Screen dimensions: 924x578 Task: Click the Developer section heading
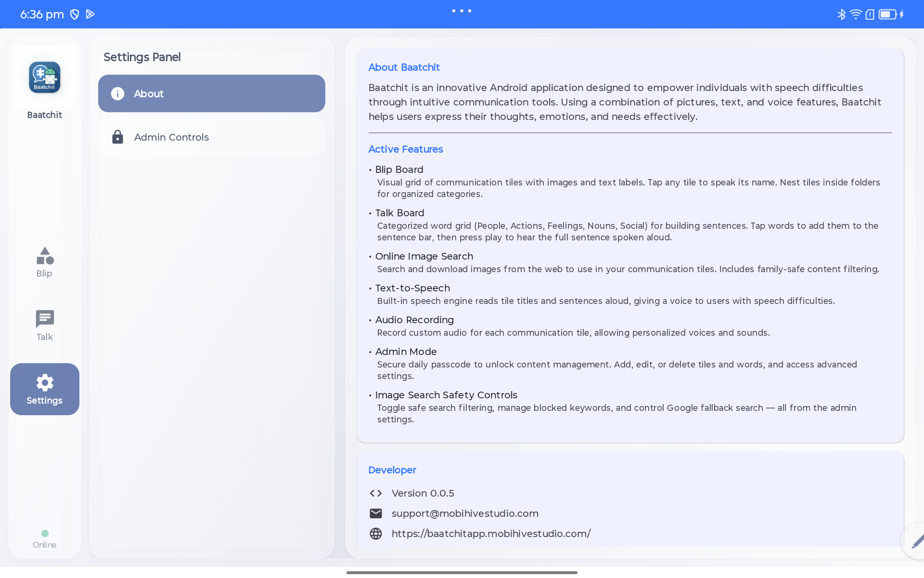392,470
